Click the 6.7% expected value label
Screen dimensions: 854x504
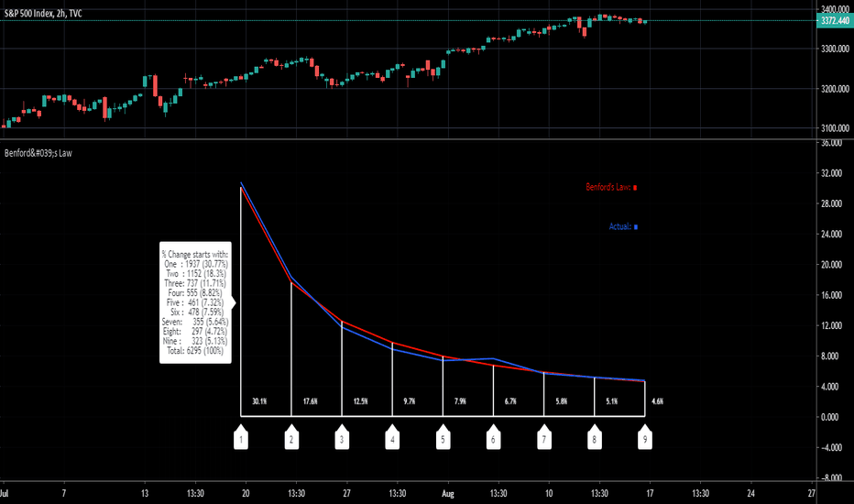point(510,401)
